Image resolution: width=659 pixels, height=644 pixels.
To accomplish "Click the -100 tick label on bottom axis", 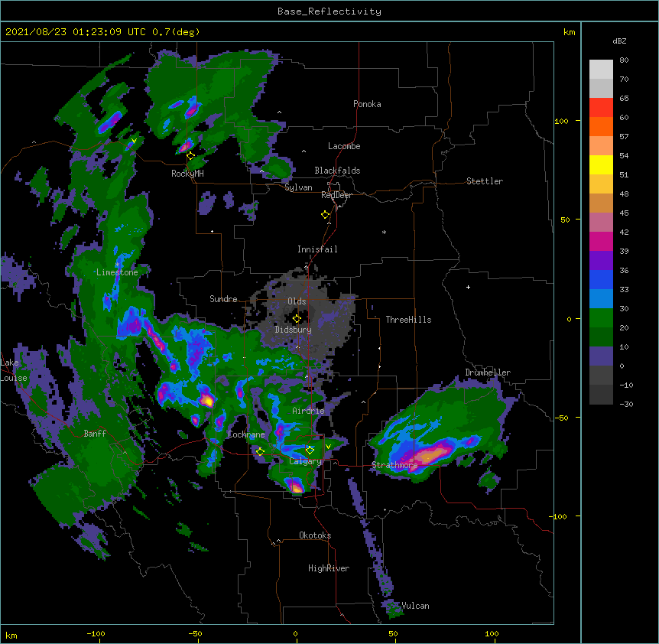I will point(96,633).
